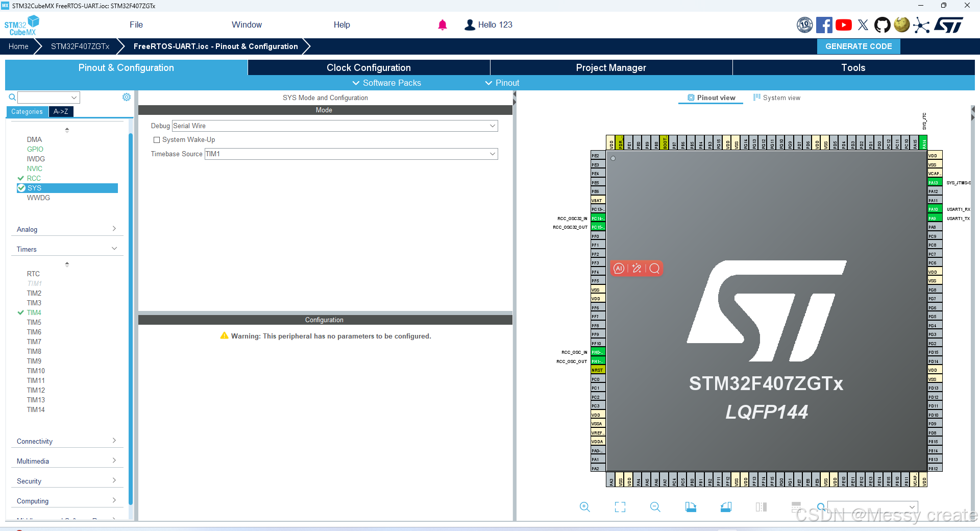This screenshot has height=531, width=980.
Task: Click the peripheral search magnifier icon
Action: tap(12, 97)
